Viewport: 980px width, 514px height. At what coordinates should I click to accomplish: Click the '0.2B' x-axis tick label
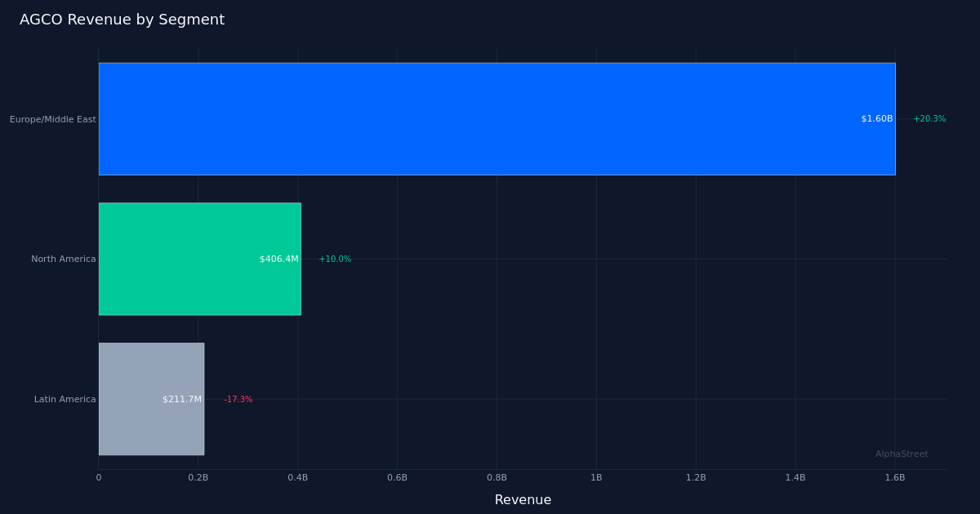pos(198,478)
